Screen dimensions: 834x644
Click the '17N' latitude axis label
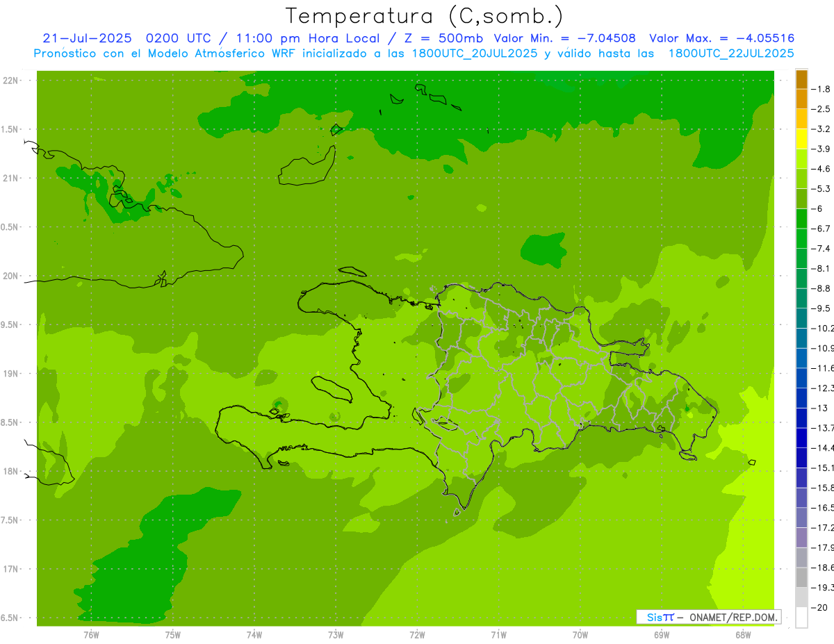[12, 569]
